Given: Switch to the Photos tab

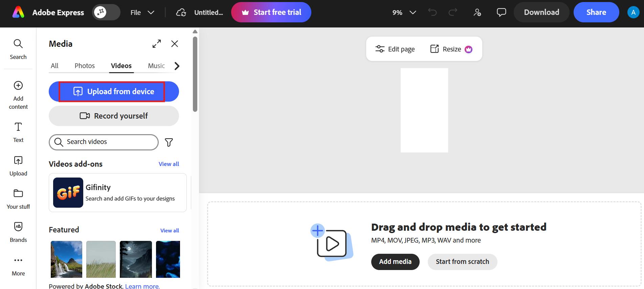Looking at the screenshot, I should click(x=85, y=66).
